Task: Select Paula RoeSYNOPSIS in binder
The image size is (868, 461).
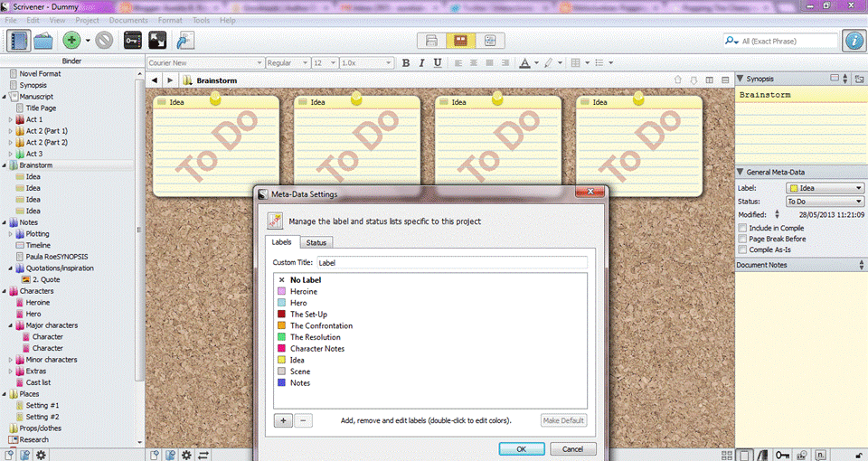Action: point(56,256)
